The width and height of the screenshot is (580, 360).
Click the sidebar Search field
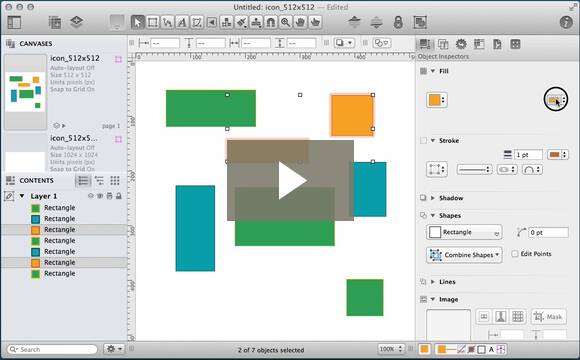(x=52, y=349)
